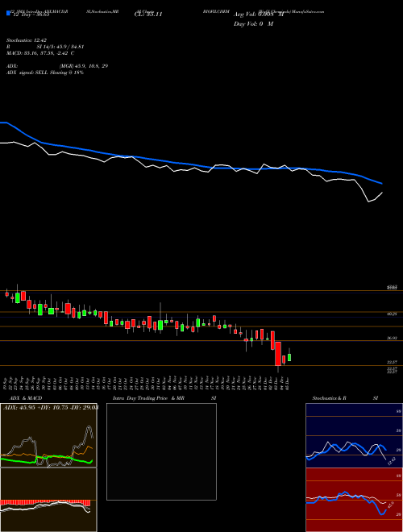Click 'ADX: 45.95 +DY: 10.75 -DY: 29.03' header
This screenshot has width=403, height=532.
tap(51, 407)
